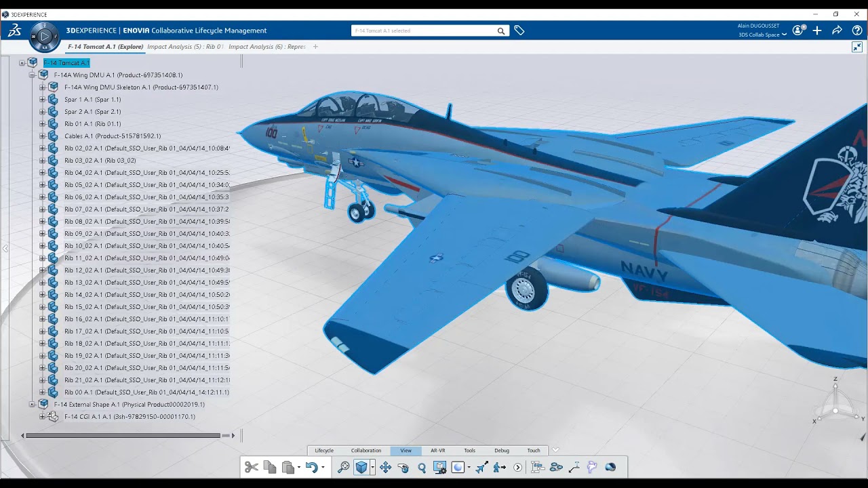Open the Undo history dropdown arrow

323,468
